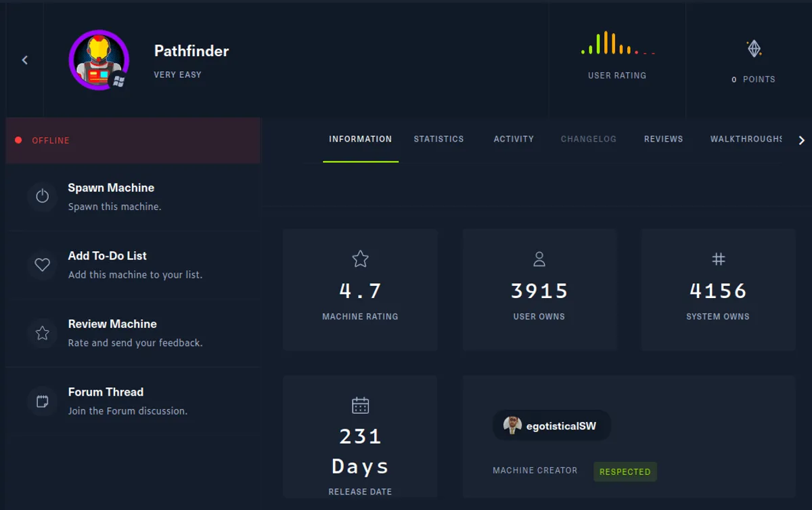Switch to the Walkthroughs tab
The height and width of the screenshot is (510, 812).
coord(746,139)
